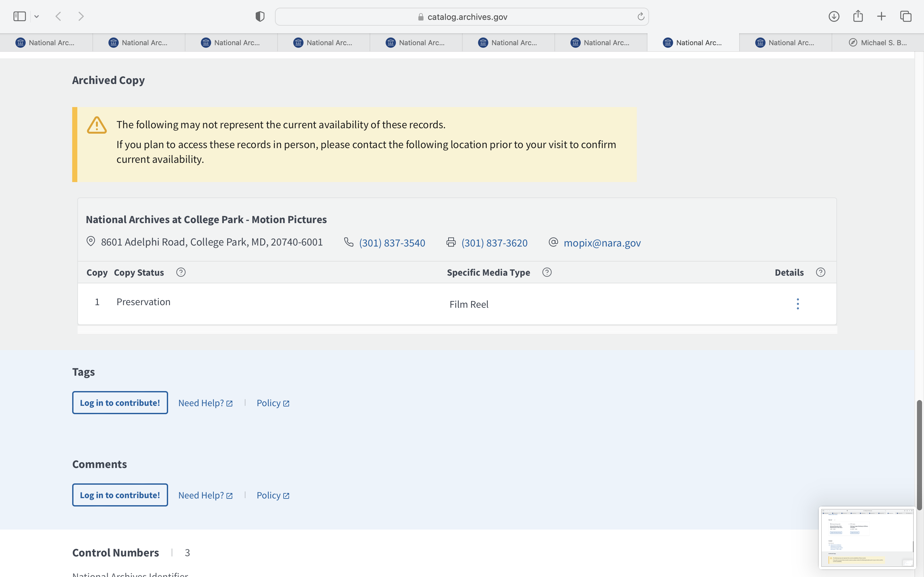Click the privacy shield icon
This screenshot has width=924, height=577.
pyautogui.click(x=260, y=16)
